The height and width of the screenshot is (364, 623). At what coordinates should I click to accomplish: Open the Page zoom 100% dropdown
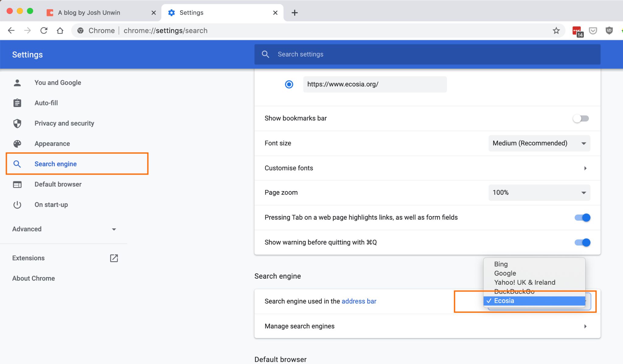[539, 193]
